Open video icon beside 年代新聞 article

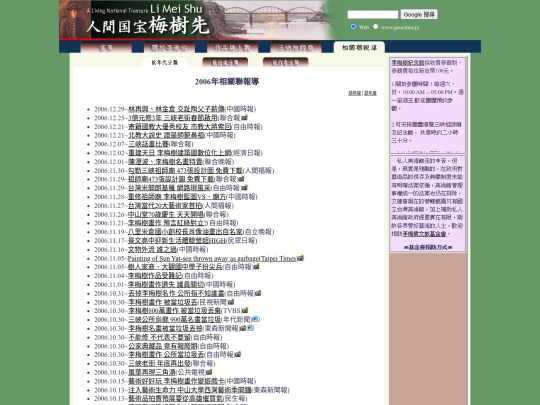[x=256, y=319]
